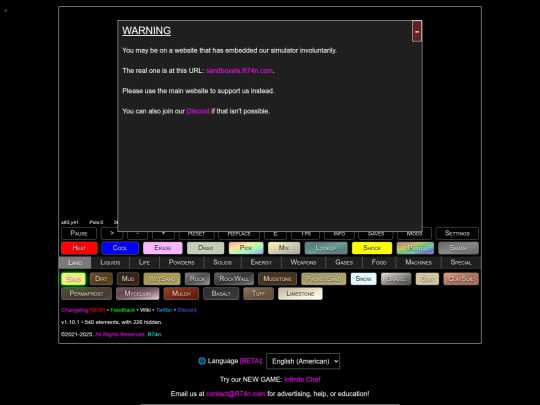Choose the Gravel element

pos(396,279)
